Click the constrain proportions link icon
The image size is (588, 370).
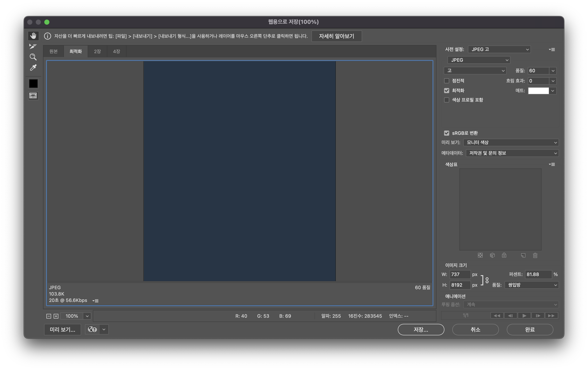point(487,280)
